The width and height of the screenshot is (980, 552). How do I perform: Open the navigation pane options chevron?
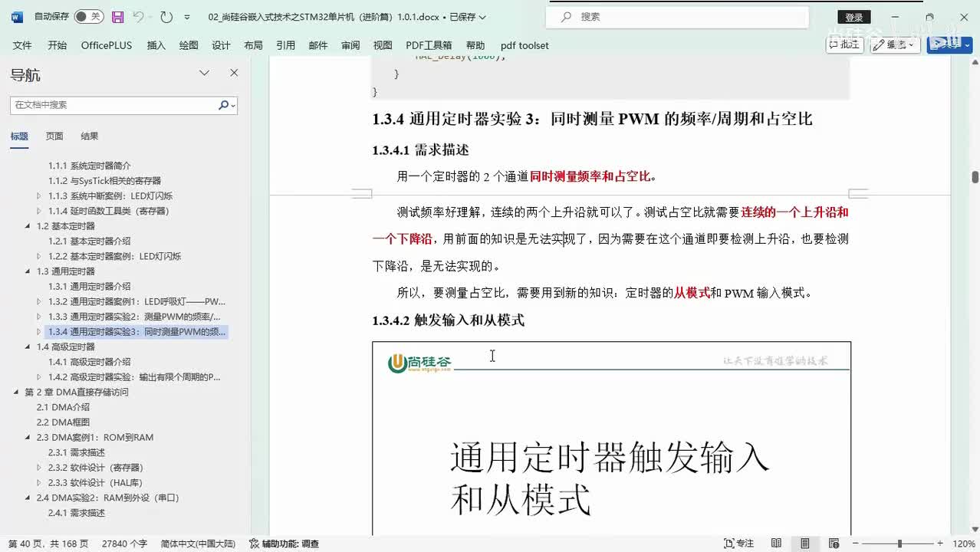point(204,73)
